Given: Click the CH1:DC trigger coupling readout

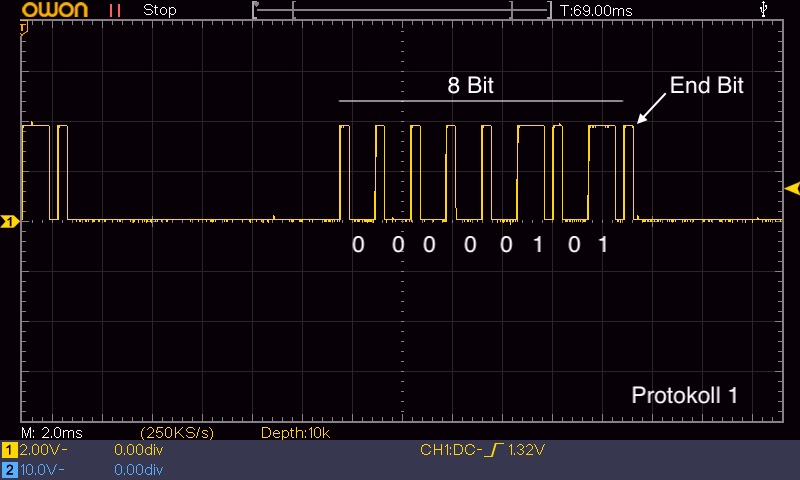Looking at the screenshot, I should [x=451, y=449].
